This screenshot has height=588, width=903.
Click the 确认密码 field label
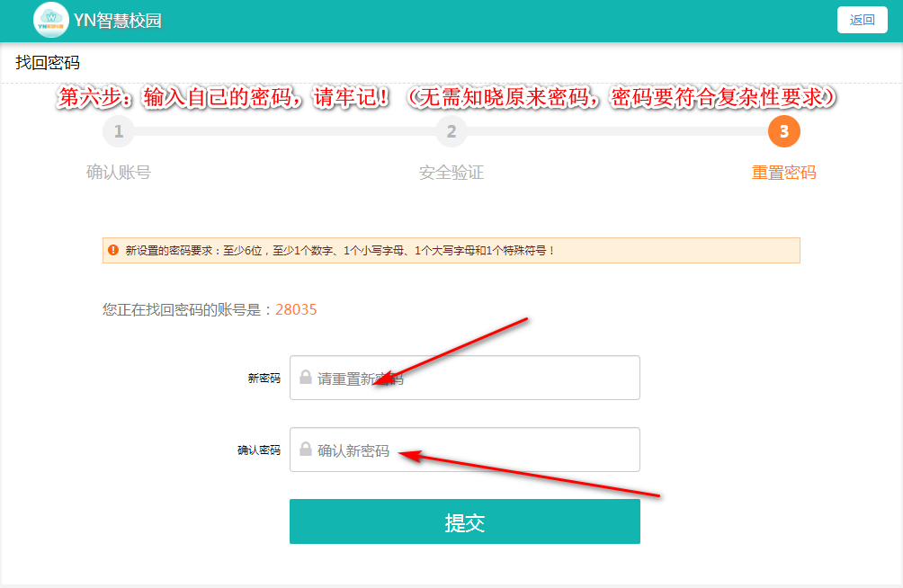click(x=258, y=450)
